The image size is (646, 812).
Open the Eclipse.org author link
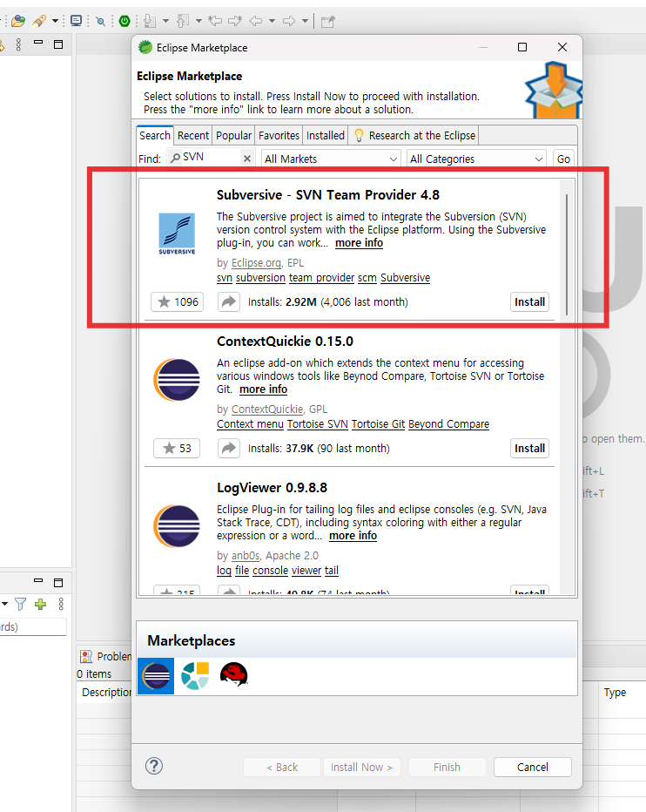(x=256, y=263)
